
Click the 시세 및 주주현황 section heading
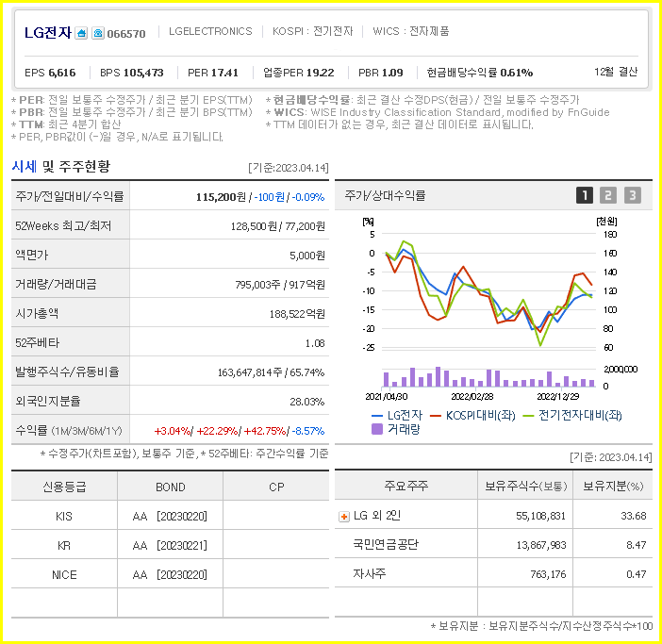tap(60, 166)
